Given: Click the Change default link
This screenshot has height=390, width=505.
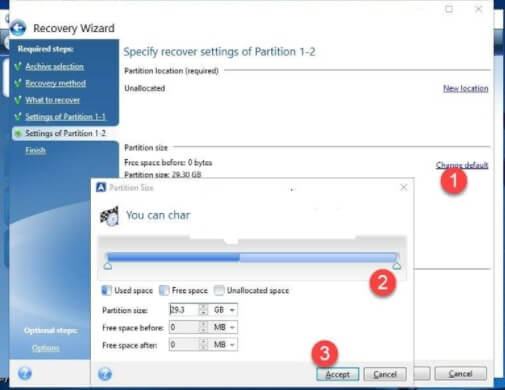Looking at the screenshot, I should coord(462,165).
